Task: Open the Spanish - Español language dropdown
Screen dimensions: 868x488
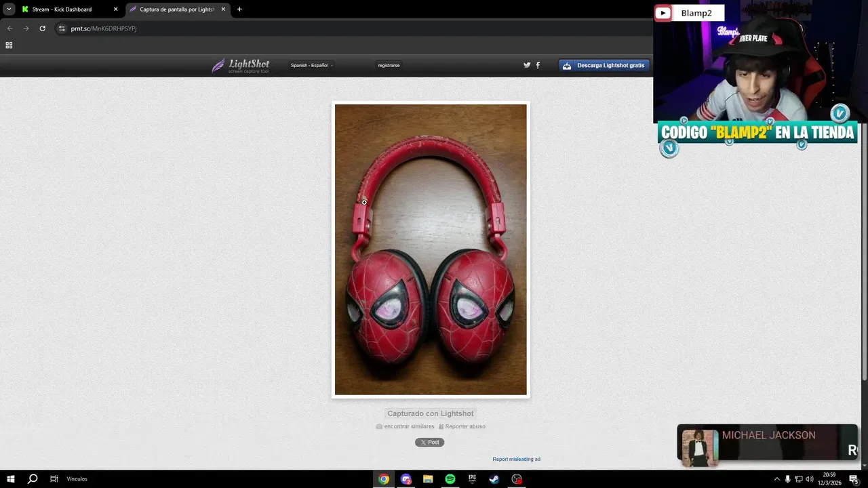Action: pyautogui.click(x=311, y=66)
